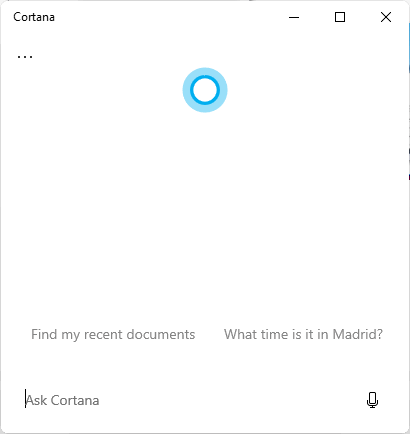Tap the suggestion about Madrid time
This screenshot has height=434, width=410.
tap(303, 334)
